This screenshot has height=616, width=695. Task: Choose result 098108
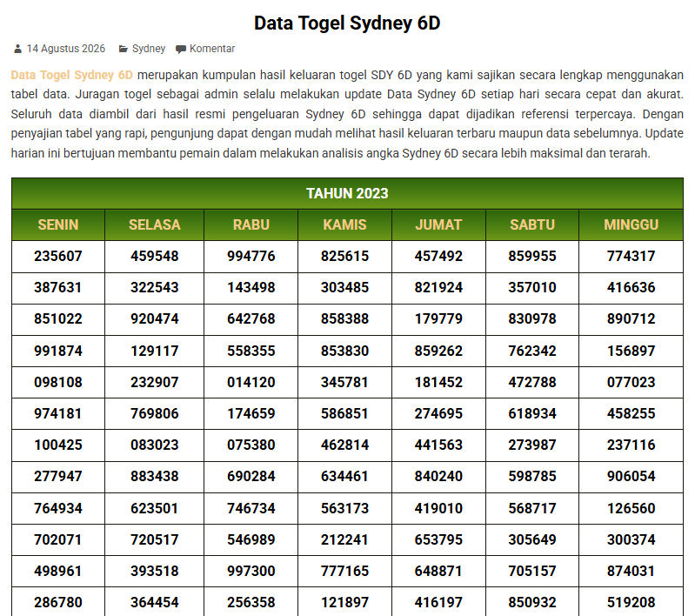click(58, 383)
